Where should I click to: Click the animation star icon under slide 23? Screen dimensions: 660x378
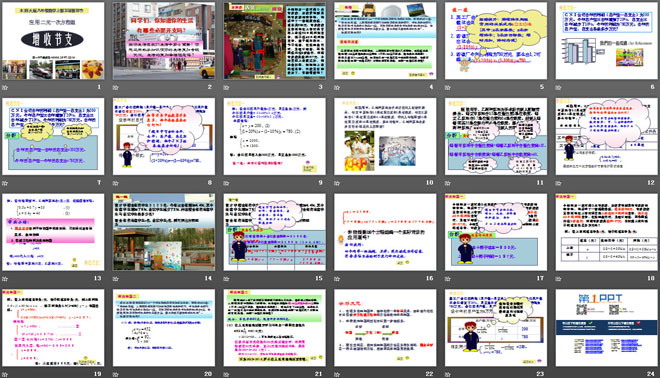click(x=448, y=374)
